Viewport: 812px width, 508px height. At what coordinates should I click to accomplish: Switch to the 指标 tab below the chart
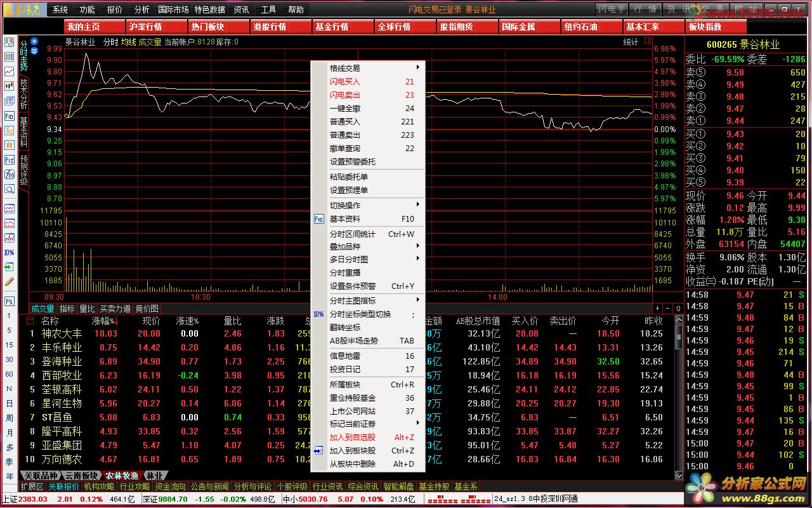(x=67, y=309)
